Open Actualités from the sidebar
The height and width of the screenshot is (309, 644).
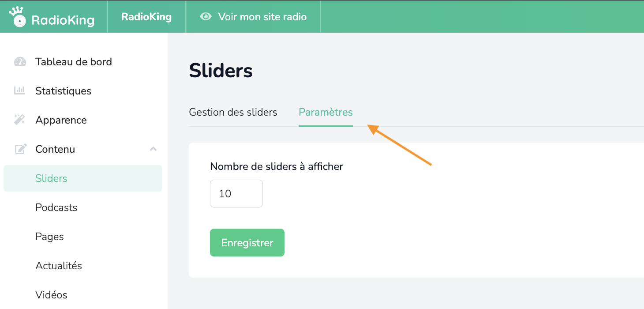[59, 266]
